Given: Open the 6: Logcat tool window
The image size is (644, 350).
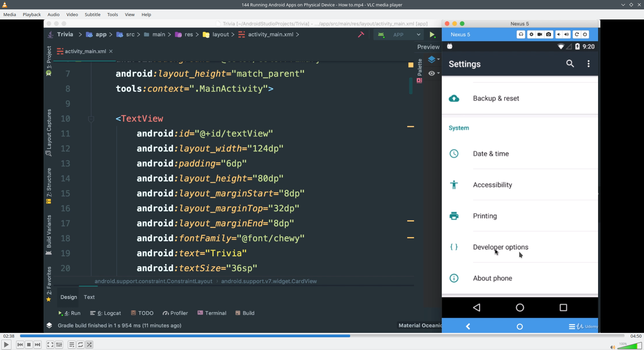Looking at the screenshot, I should 106,313.
